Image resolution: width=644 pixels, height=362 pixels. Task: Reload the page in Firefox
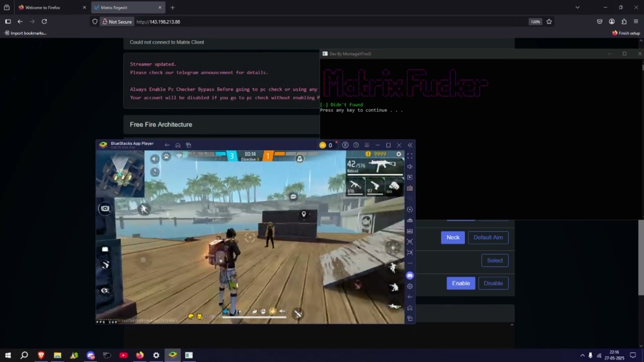tap(44, 22)
